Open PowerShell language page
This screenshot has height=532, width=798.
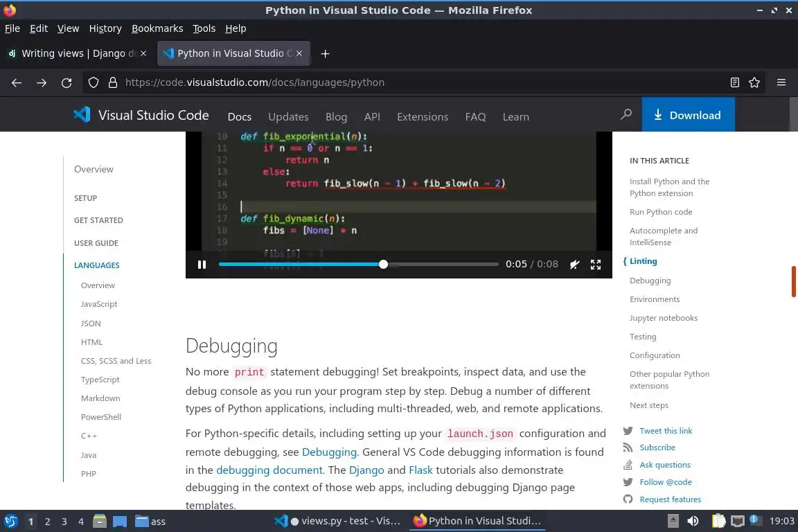(100, 417)
